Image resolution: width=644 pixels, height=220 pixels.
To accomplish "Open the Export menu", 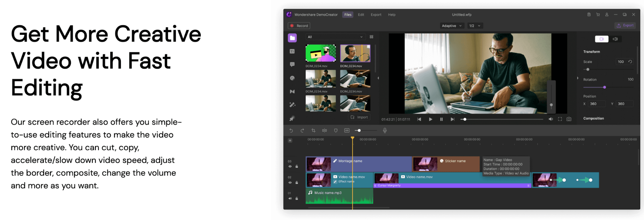I will point(376,14).
